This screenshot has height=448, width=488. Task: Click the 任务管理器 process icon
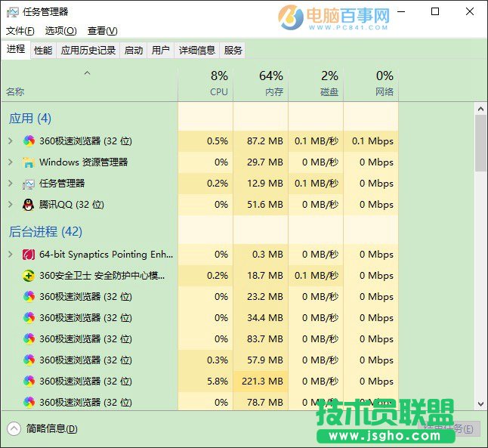(29, 184)
